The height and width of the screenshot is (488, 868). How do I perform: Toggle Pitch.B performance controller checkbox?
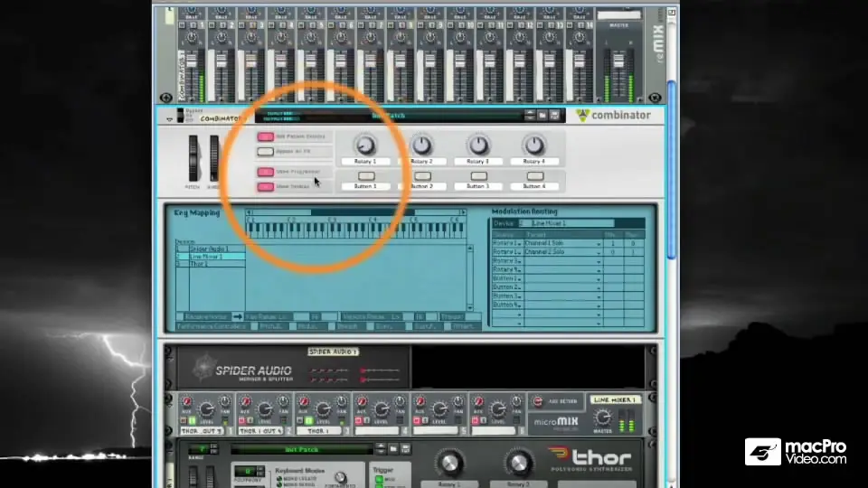(x=254, y=326)
